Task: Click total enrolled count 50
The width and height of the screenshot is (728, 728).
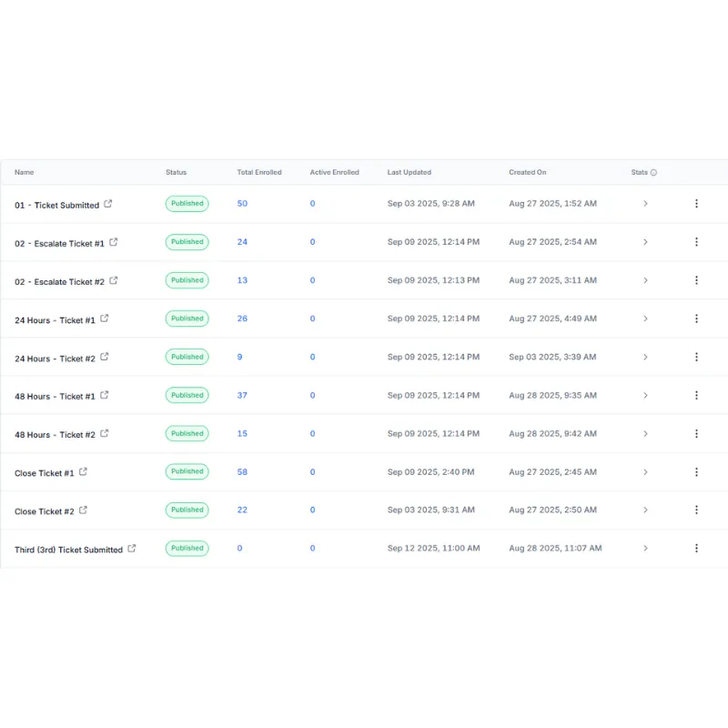Action: point(242,203)
